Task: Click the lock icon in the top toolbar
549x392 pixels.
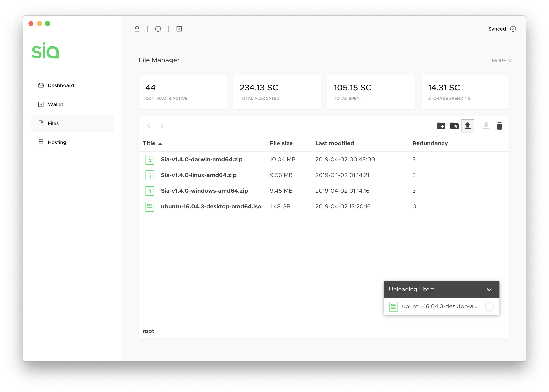Action: 137,29
